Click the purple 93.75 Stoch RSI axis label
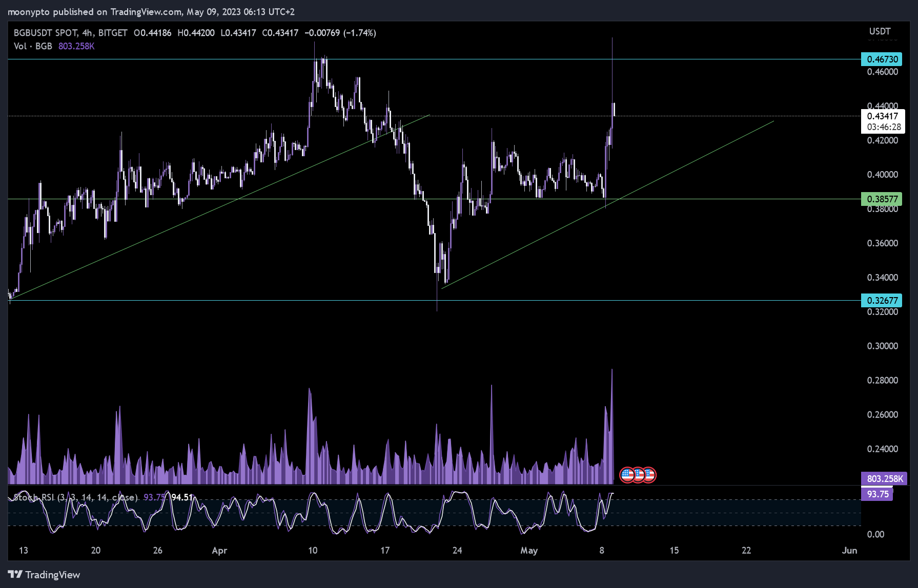 878,494
